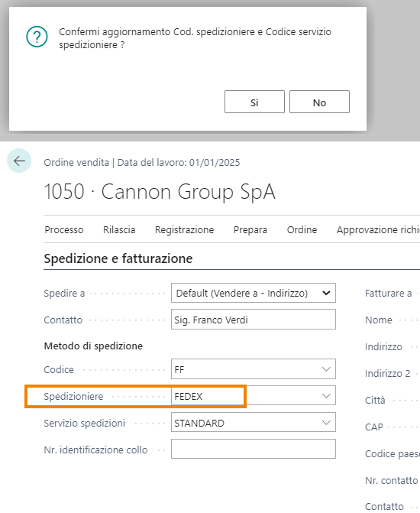Open the Rilascia menu
The width and height of the screenshot is (420, 513).
pos(119,229)
